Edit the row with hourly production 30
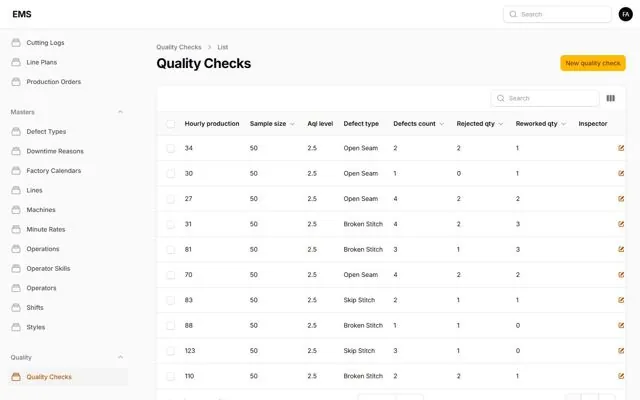This screenshot has width=640, height=400. (621, 173)
